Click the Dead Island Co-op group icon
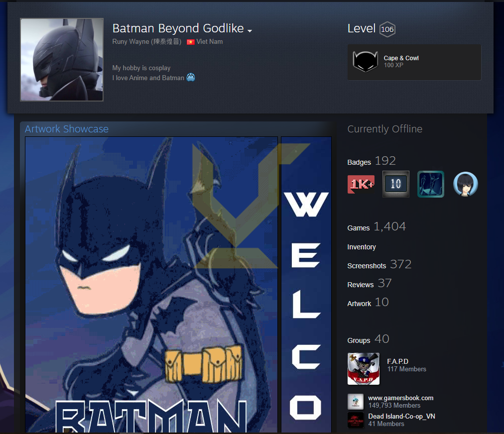 tap(356, 420)
